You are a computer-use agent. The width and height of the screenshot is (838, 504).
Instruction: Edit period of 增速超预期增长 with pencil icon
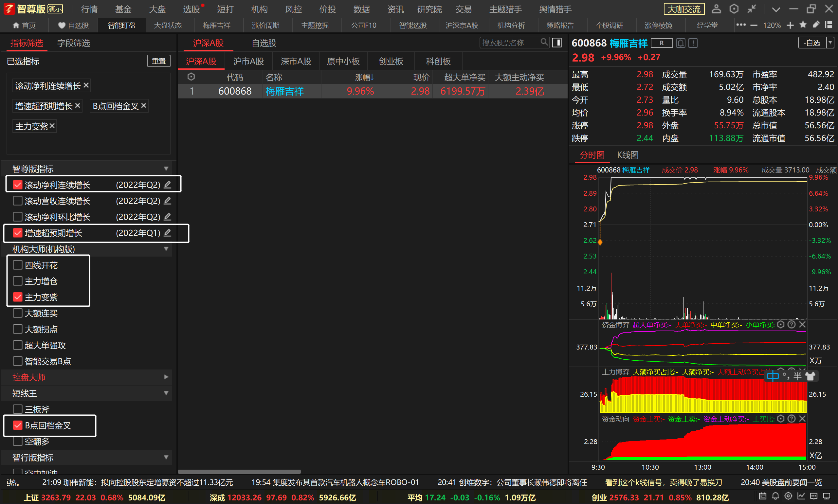[167, 233]
